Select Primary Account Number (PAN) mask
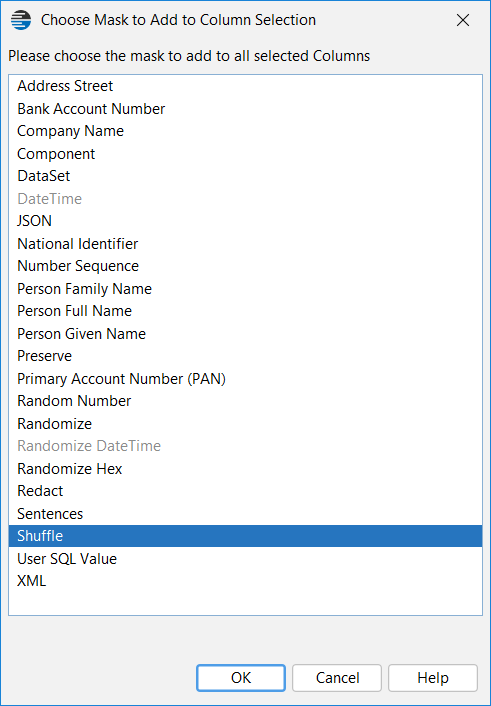The width and height of the screenshot is (491, 706). tap(245, 379)
